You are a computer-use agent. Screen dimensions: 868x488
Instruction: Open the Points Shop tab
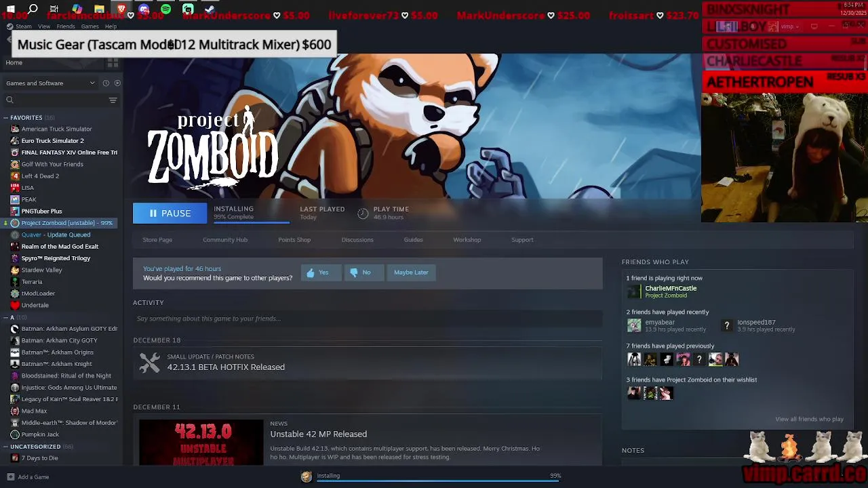[294, 240]
